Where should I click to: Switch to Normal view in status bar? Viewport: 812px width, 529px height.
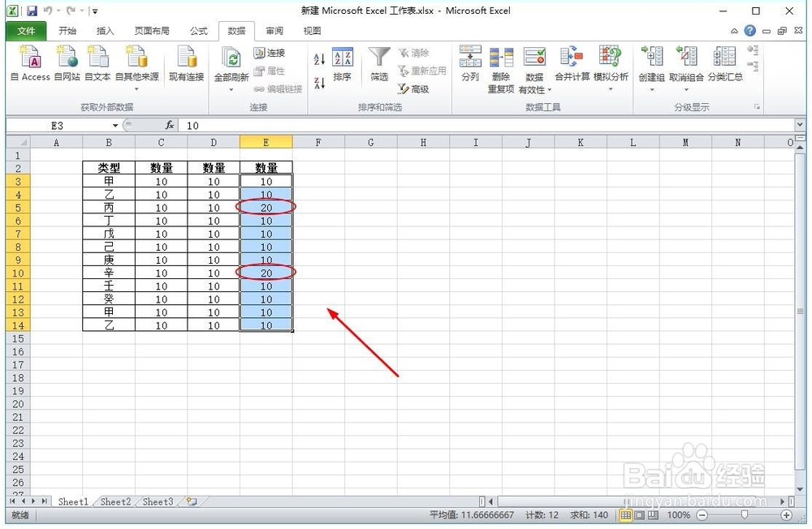coord(625,515)
